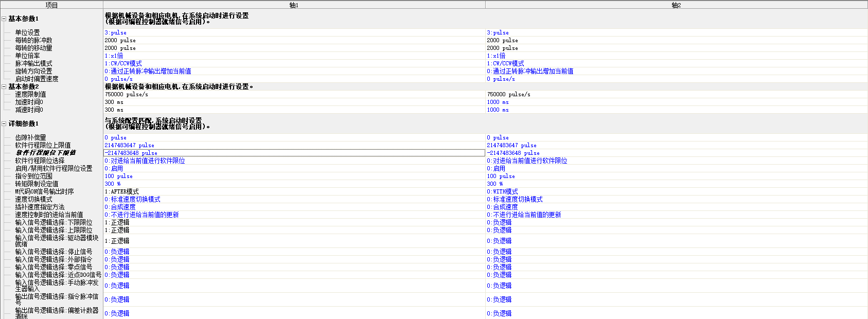
Task: Click 轴1 减速时间0 value 300 ms
Action: [294, 110]
